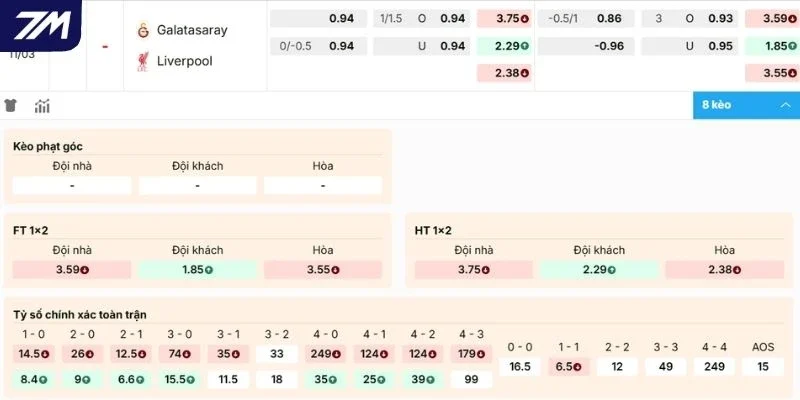Click the 'Kèo phạt góc' heading
The height and width of the screenshot is (400, 800).
tap(48, 147)
